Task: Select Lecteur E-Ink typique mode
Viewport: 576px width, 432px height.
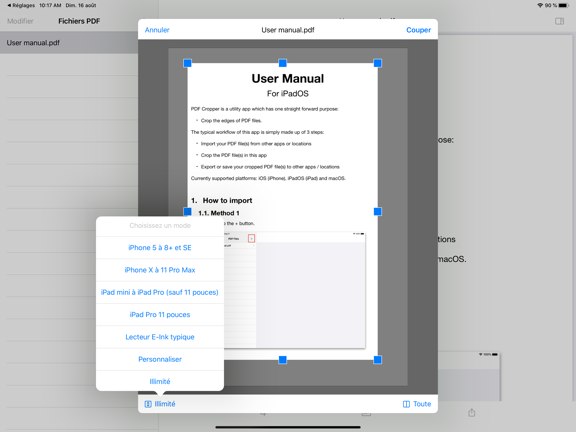Action: pos(160,337)
